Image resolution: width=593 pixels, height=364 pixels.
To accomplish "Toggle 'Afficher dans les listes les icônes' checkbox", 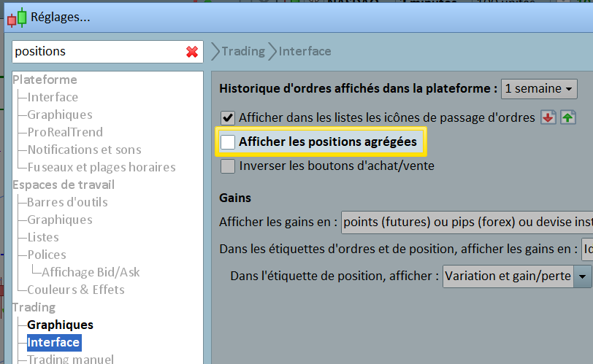I will [228, 118].
